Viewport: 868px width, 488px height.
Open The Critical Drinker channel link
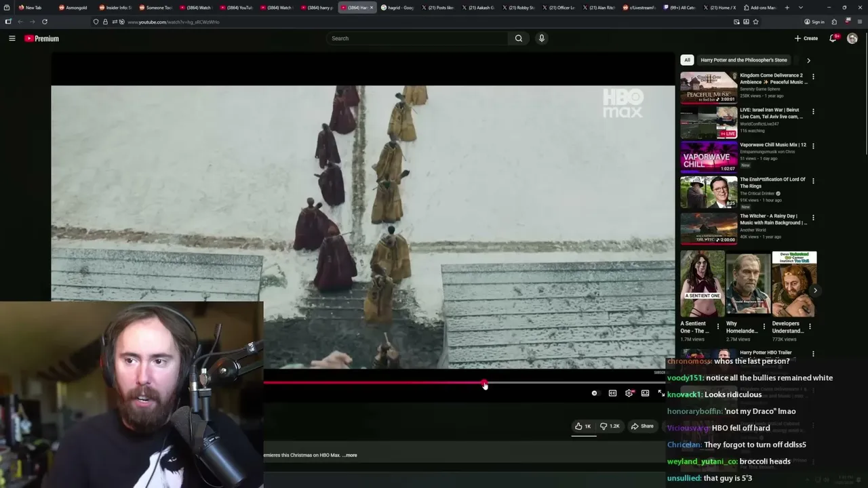(x=757, y=194)
